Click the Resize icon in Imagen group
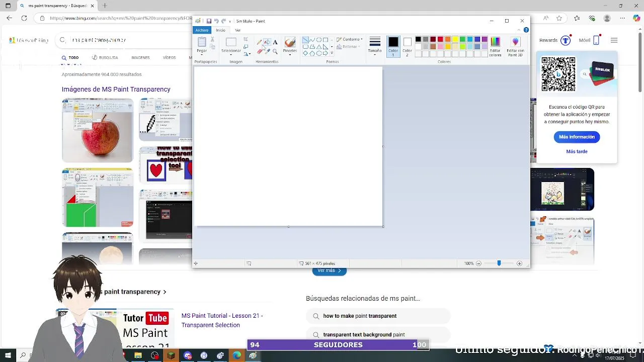644x362 pixels. [x=246, y=46]
